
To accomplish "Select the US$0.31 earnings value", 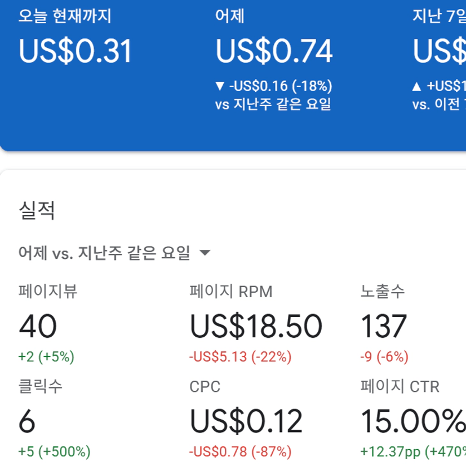I will coord(76,51).
